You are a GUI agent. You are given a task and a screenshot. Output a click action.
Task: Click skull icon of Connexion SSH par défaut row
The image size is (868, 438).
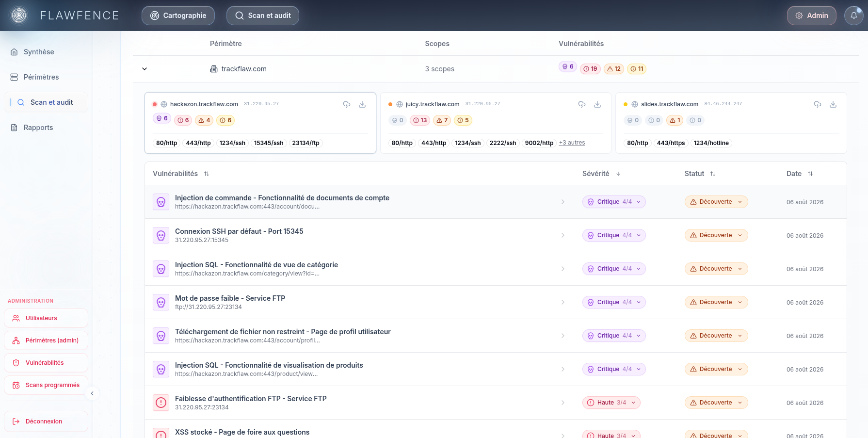point(161,235)
